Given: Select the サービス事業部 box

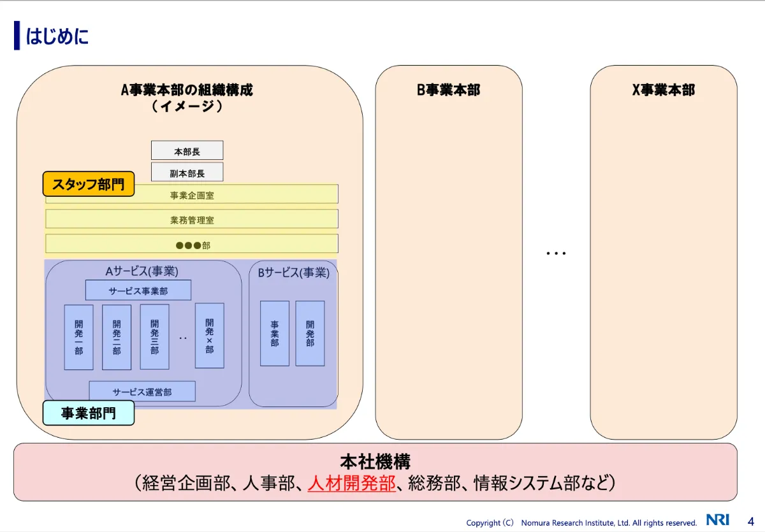Looking at the screenshot, I should (x=139, y=290).
